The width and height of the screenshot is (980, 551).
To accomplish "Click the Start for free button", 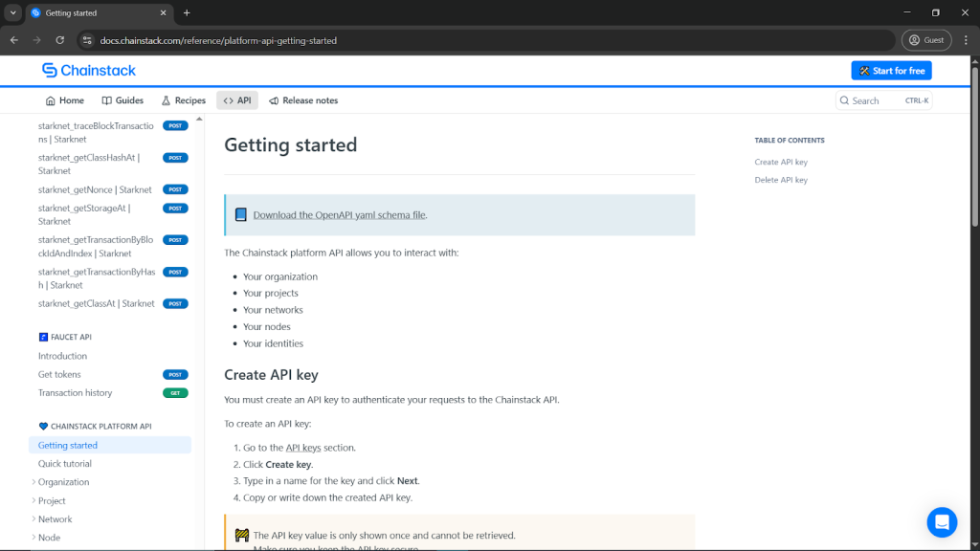I will click(x=891, y=71).
